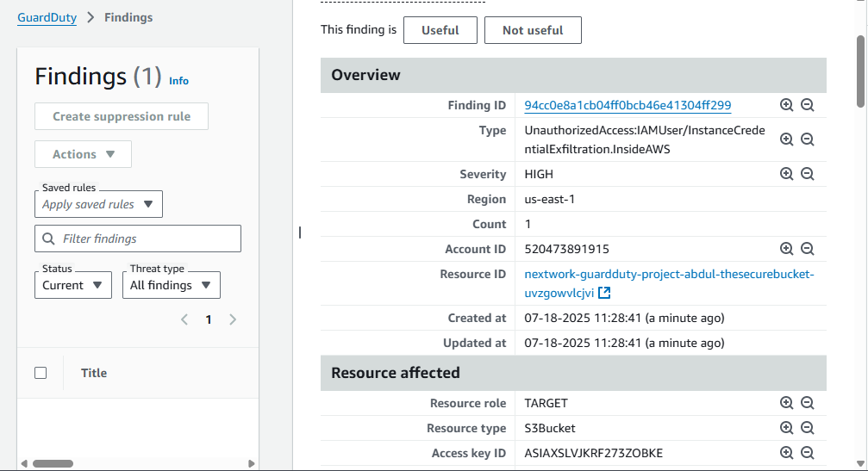The image size is (868, 471).
Task: Select all findings checkbox
Action: 41,373
